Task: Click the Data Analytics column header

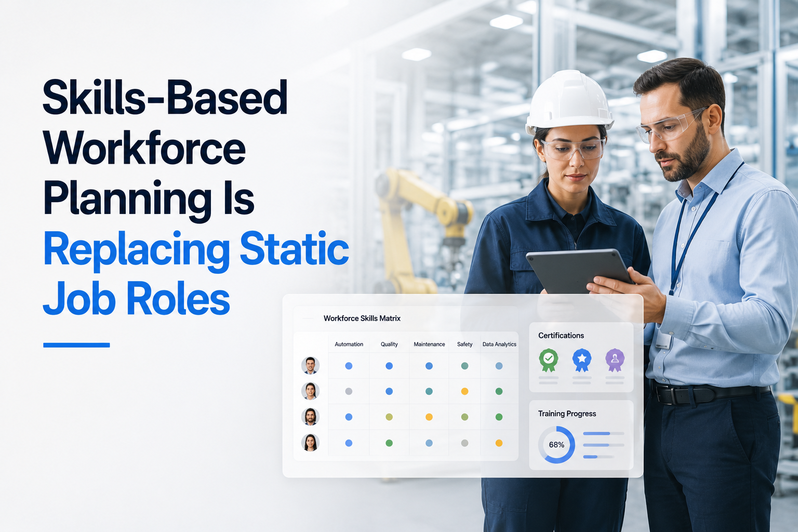Action: click(499, 344)
